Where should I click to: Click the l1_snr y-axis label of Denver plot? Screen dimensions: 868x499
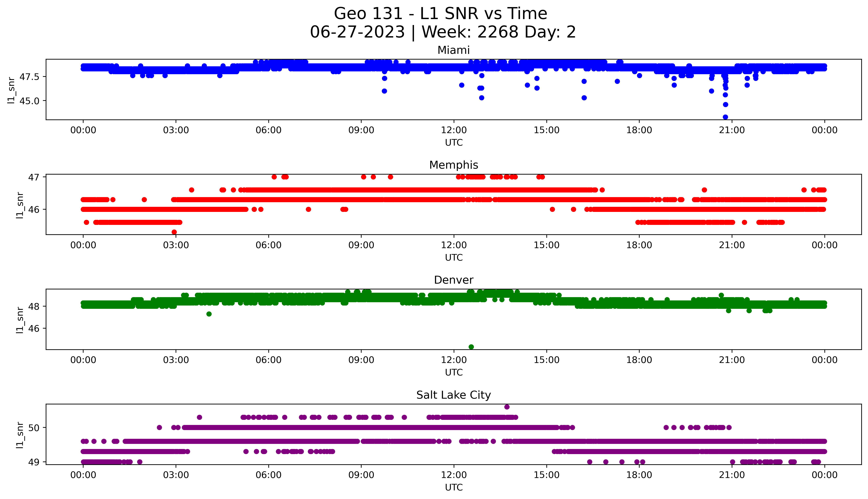click(x=20, y=320)
